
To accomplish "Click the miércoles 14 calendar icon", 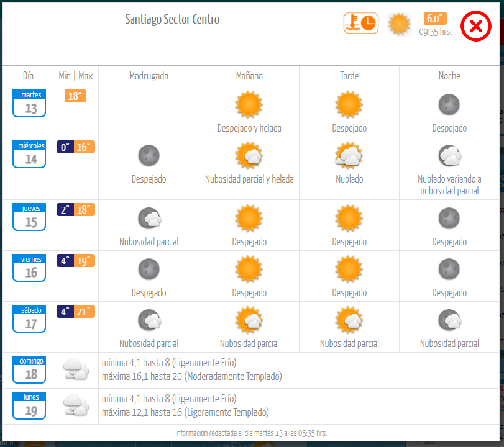I will tap(29, 154).
